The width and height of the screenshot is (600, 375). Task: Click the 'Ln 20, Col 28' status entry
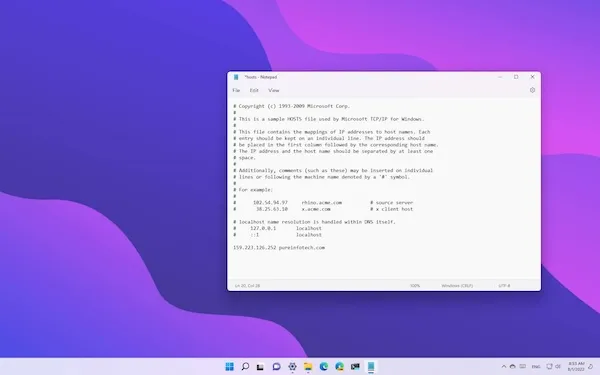coord(248,285)
